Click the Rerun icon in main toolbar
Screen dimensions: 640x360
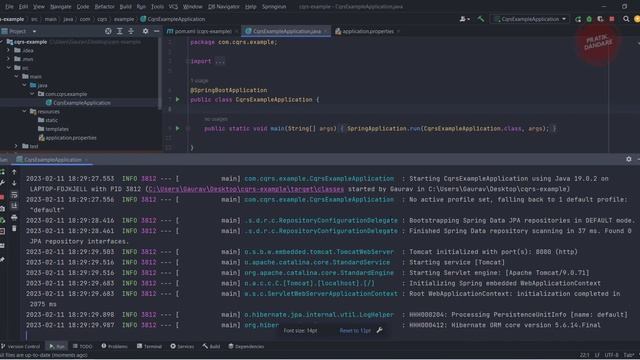click(578, 19)
